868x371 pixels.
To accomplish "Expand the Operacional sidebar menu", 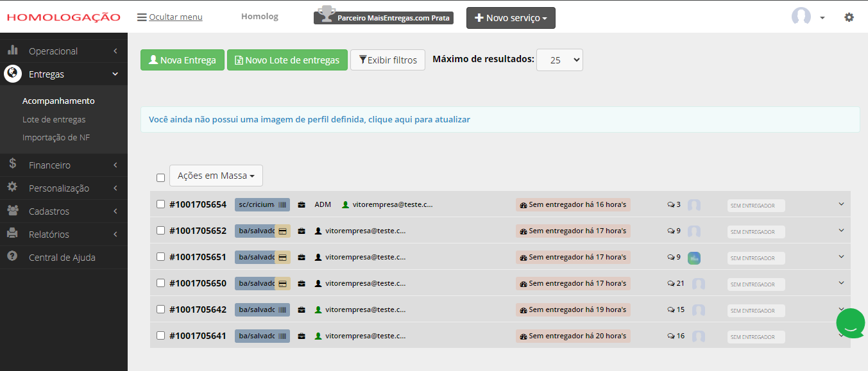I will pyautogui.click(x=64, y=51).
